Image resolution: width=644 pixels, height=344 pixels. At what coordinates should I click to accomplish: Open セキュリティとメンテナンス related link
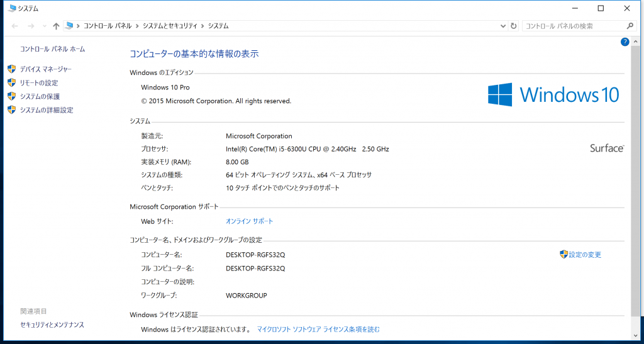pyautogui.click(x=52, y=325)
